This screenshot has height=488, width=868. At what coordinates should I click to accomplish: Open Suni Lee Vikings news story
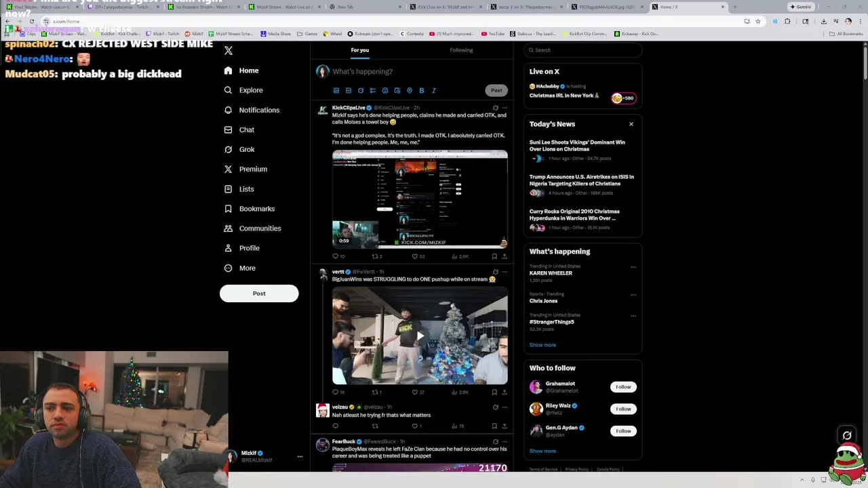[583, 150]
